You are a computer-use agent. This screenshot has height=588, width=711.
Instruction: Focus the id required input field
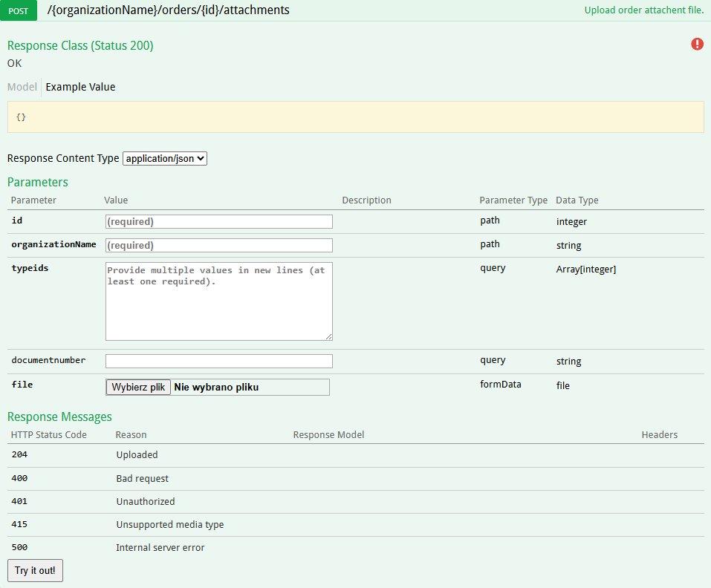point(218,221)
